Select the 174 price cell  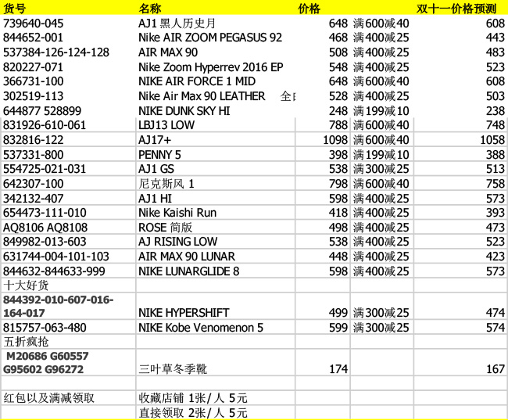click(338, 369)
